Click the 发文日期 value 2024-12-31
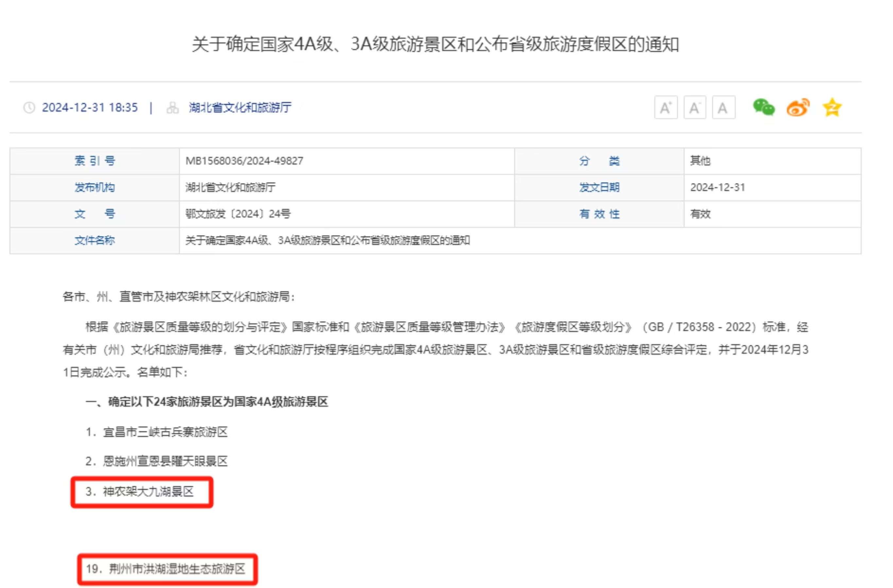This screenshot has width=893, height=588. click(x=717, y=187)
